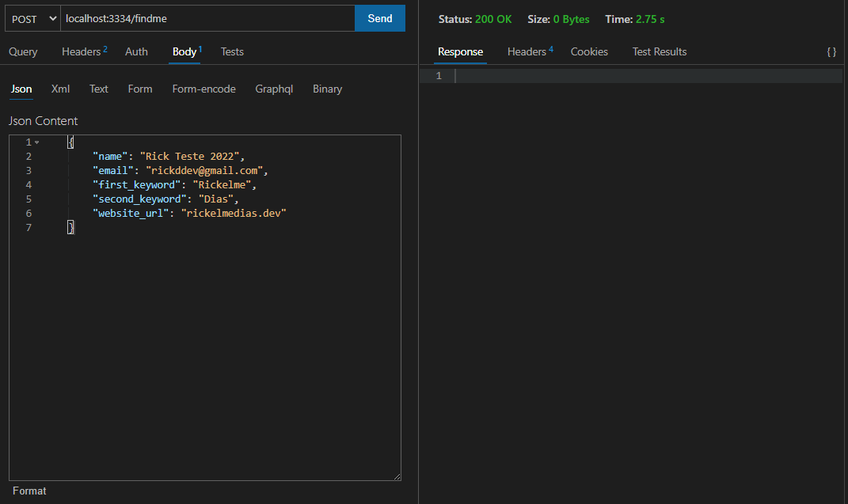848x504 pixels.
Task: Show the Test Results tab
Action: [x=660, y=52]
